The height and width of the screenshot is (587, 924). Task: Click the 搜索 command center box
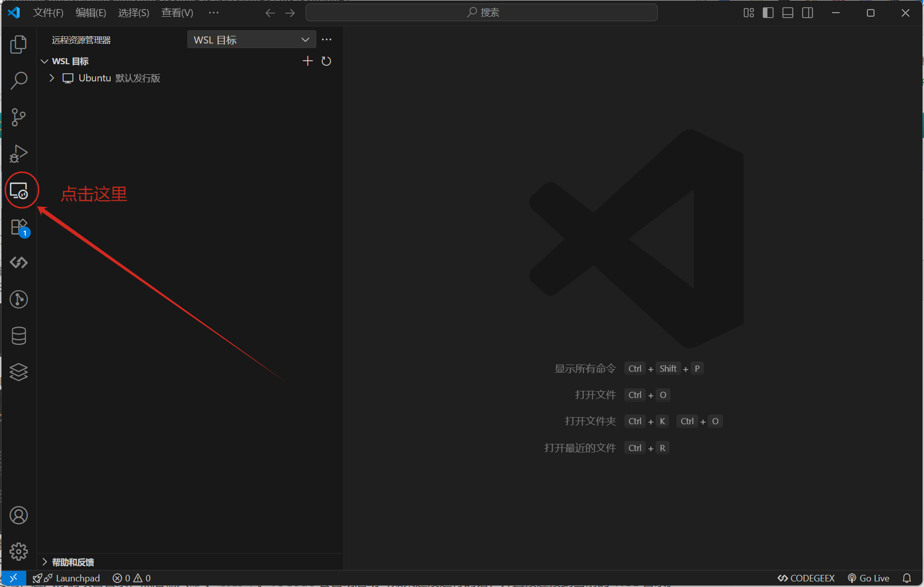click(x=481, y=13)
